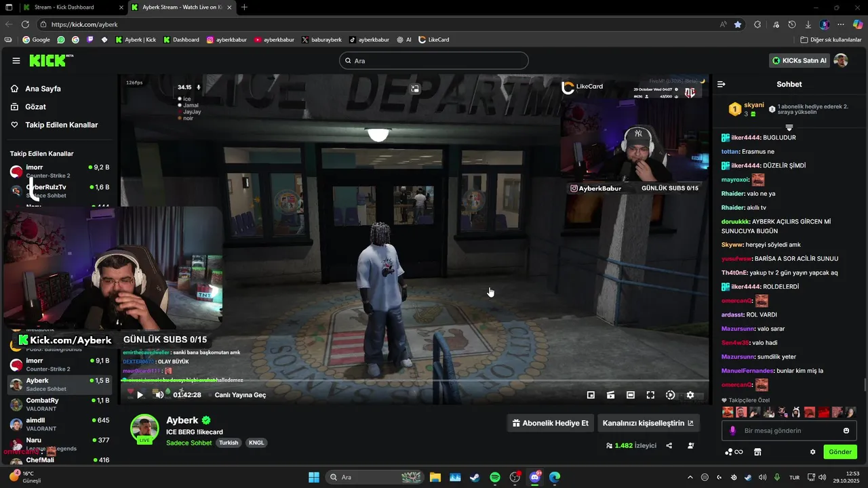
Task: Click Kanalınızı kişiselleştirin button
Action: click(x=648, y=423)
